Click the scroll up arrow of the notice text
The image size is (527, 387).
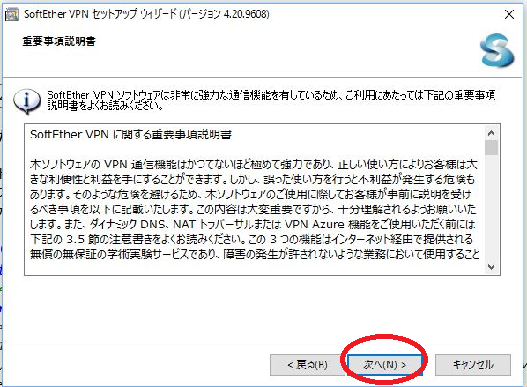point(491,133)
